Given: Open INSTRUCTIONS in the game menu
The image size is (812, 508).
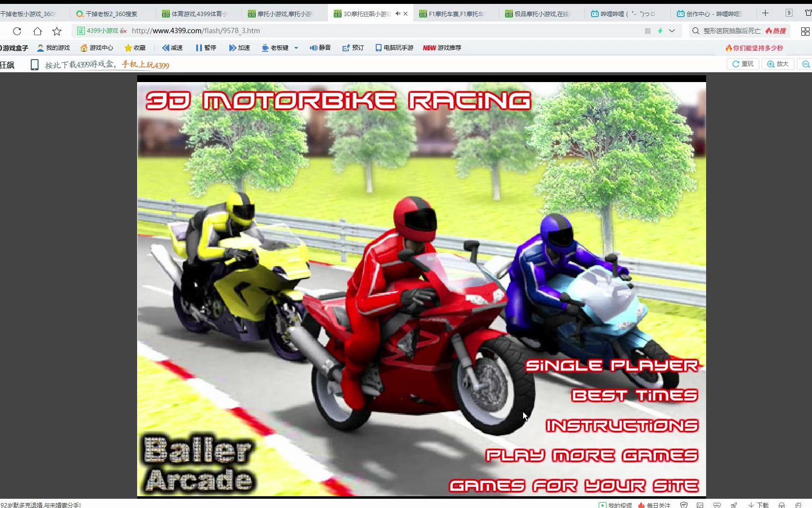Looking at the screenshot, I should pyautogui.click(x=621, y=425).
